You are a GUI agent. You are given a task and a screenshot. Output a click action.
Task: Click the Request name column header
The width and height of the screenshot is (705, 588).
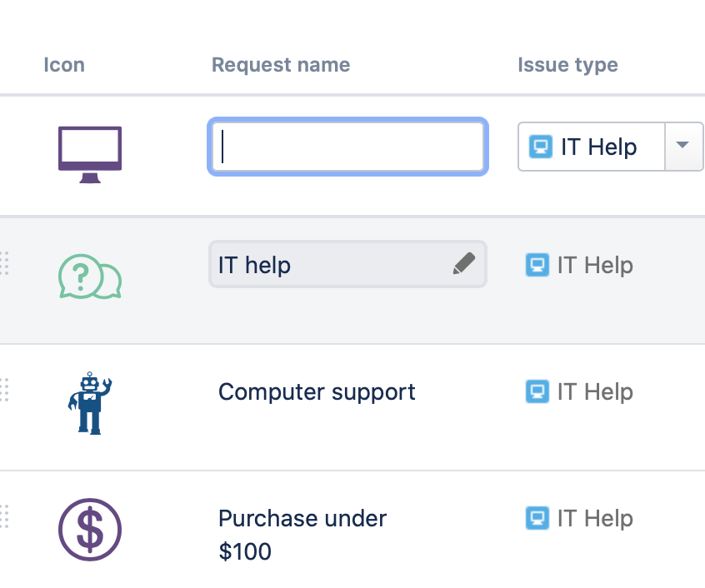click(281, 65)
